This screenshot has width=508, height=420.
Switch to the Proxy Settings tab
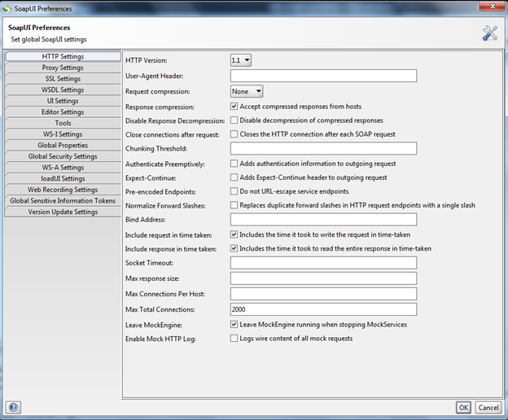point(63,68)
